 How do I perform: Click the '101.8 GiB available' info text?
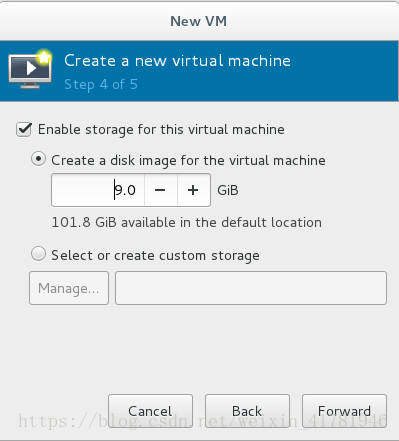click(x=187, y=222)
